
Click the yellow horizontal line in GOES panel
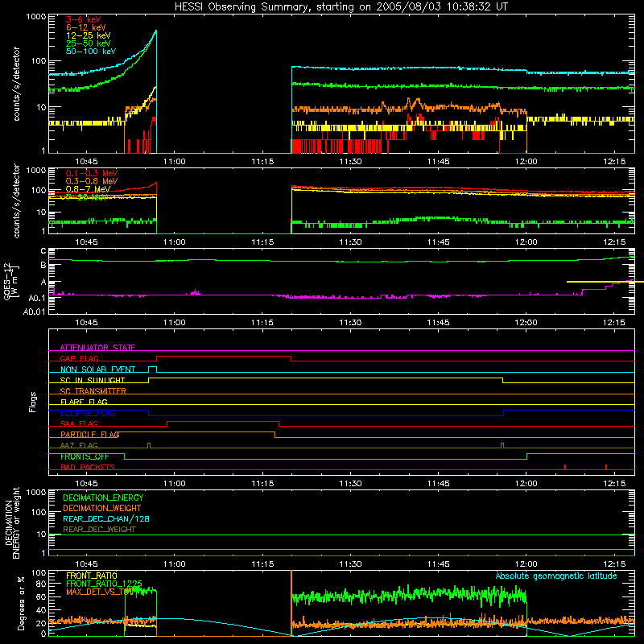pos(605,282)
